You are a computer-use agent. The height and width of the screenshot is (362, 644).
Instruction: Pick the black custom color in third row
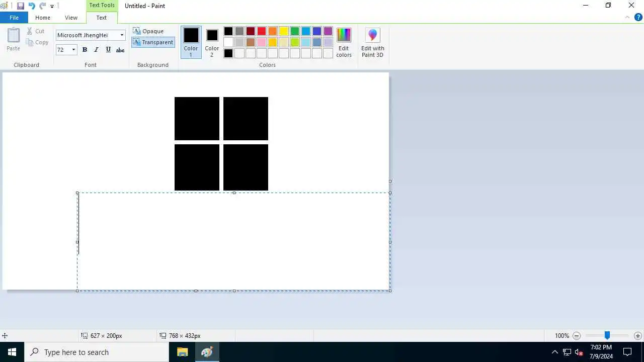pos(228,53)
